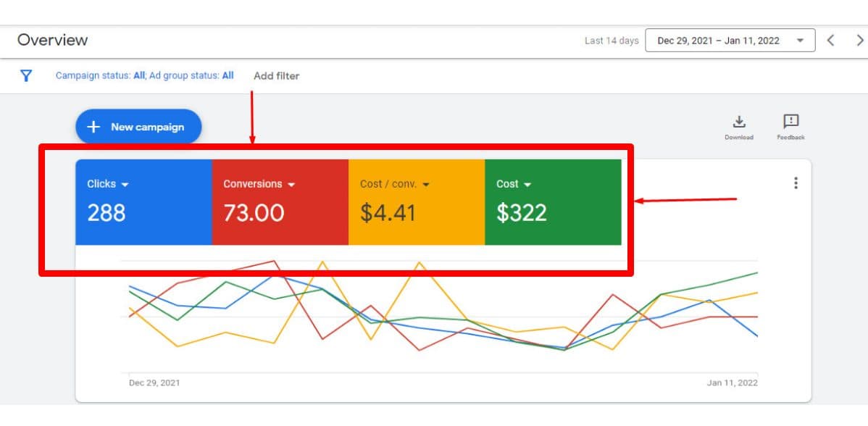Click the Campaign status: All filter
This screenshot has width=868, height=426.
(x=100, y=76)
